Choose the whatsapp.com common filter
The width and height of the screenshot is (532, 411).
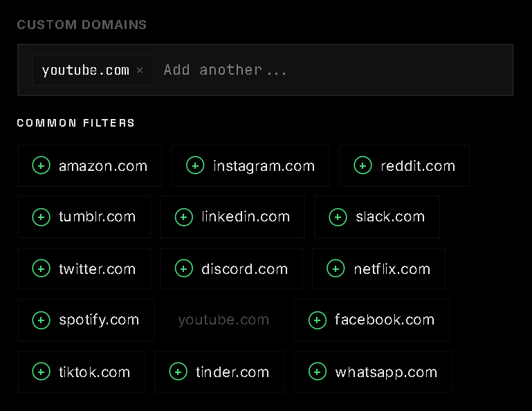click(373, 372)
